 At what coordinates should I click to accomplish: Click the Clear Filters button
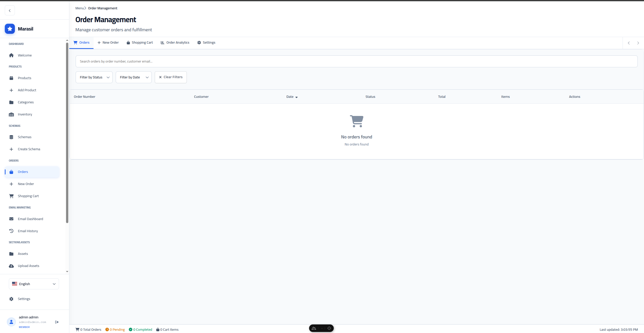[x=171, y=77]
